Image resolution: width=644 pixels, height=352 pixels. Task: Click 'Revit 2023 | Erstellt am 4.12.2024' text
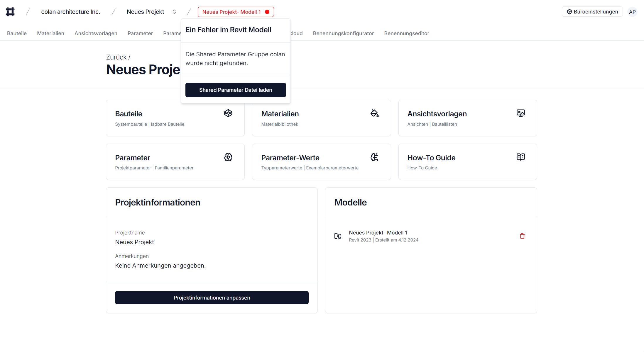coord(383,240)
